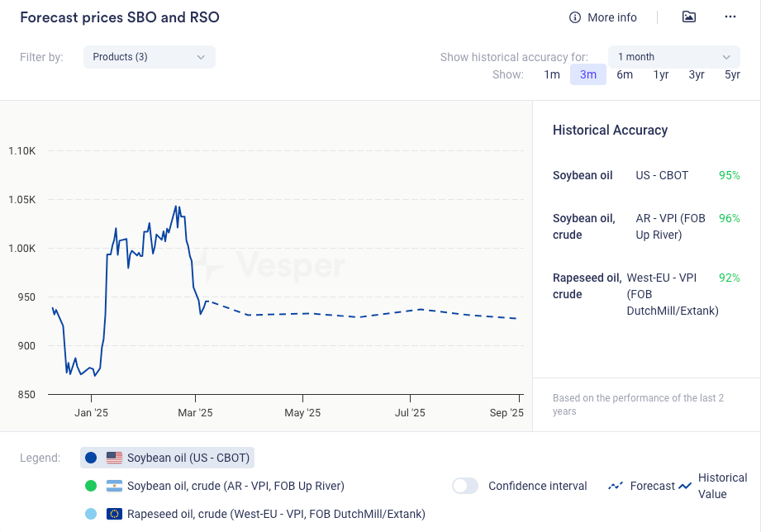Click the More info circle icon
Viewport: 761px width, 532px height.
coord(575,17)
